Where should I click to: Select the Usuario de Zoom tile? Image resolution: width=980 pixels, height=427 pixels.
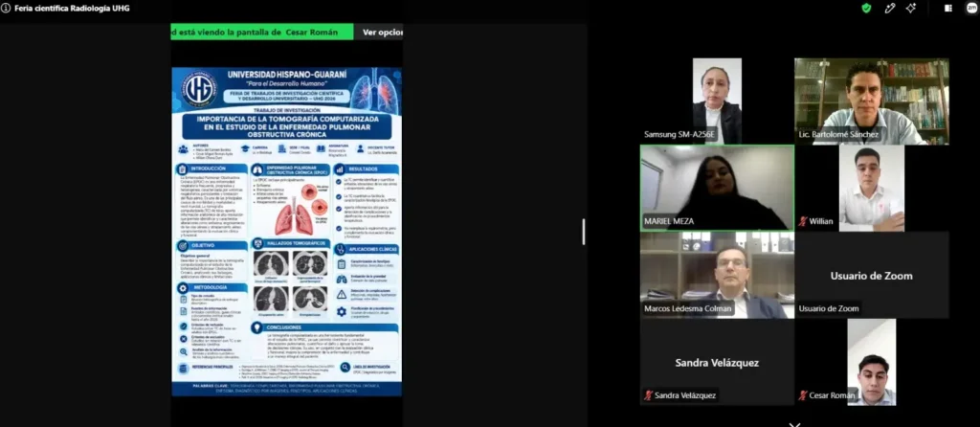872,275
